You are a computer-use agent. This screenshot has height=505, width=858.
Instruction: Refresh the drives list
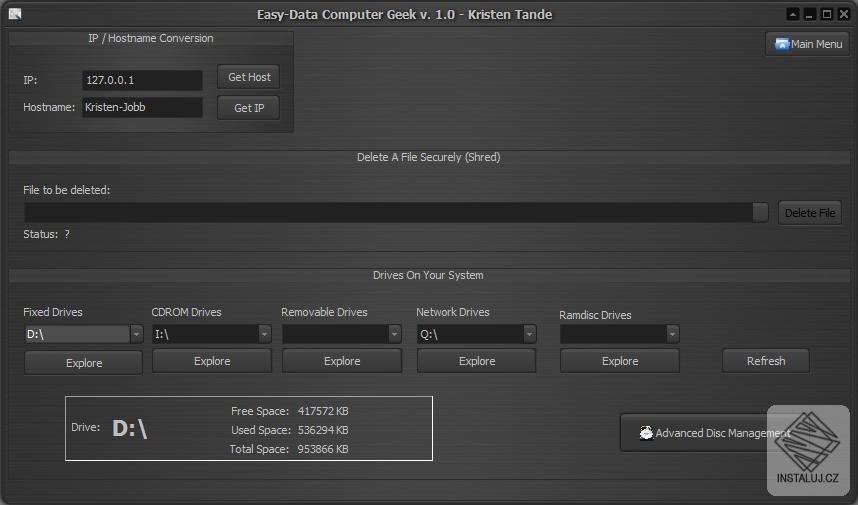pos(766,361)
